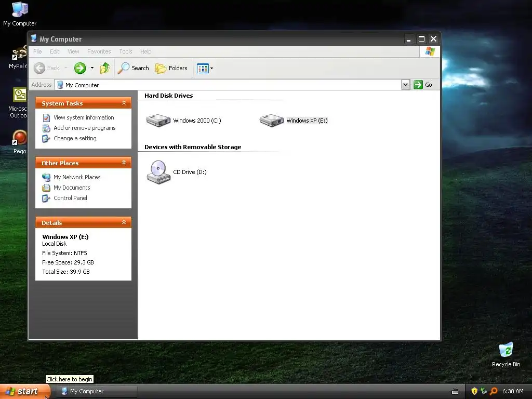
Task: Click the Control Panel sidebar icon
Action: [x=46, y=198]
